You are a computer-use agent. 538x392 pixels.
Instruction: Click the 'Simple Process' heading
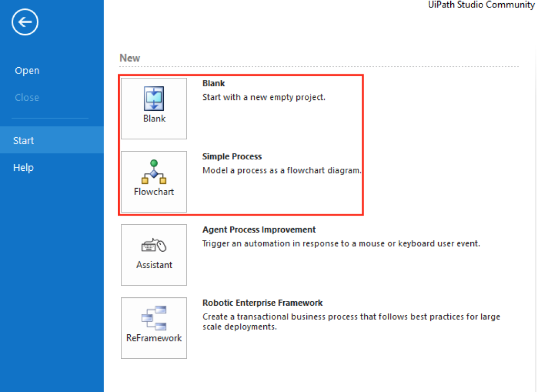tap(232, 157)
